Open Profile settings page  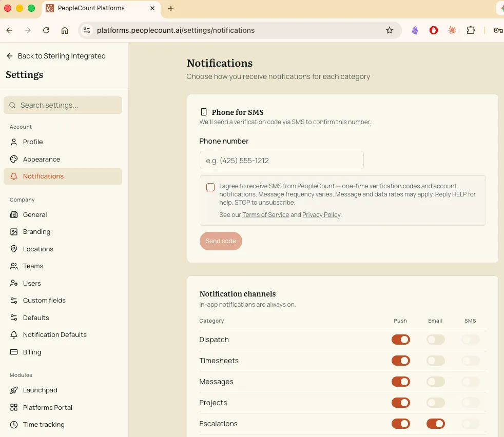pyautogui.click(x=63, y=142)
